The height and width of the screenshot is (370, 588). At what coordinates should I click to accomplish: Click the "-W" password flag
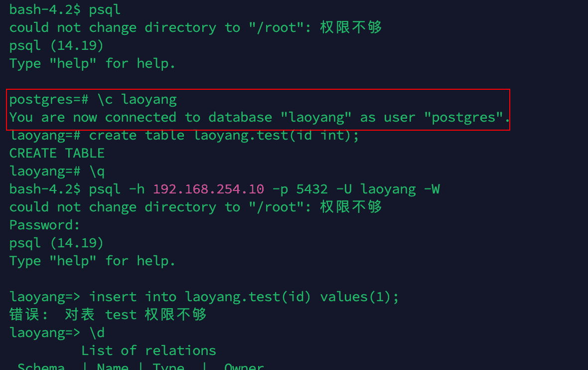pos(432,189)
